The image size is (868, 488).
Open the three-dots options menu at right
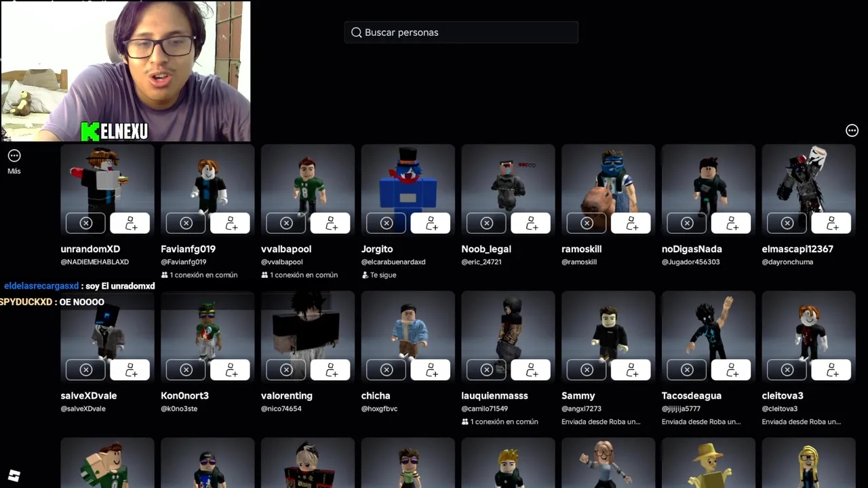point(852,131)
